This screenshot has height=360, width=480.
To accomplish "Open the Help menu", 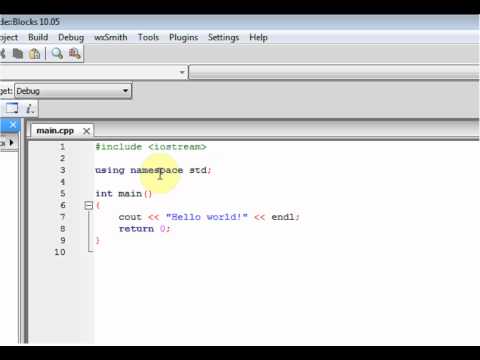I will [258, 37].
